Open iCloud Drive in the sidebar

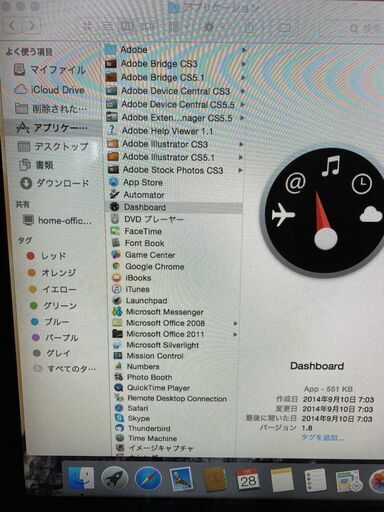pos(50,89)
